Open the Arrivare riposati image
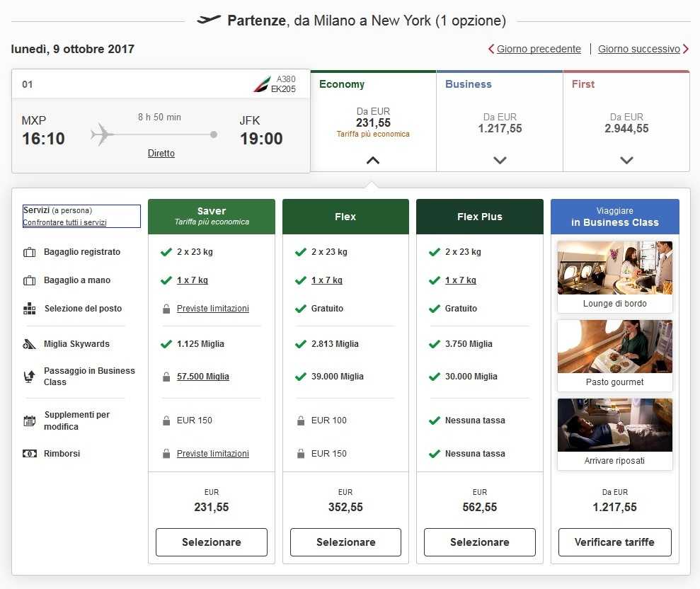 pos(615,425)
